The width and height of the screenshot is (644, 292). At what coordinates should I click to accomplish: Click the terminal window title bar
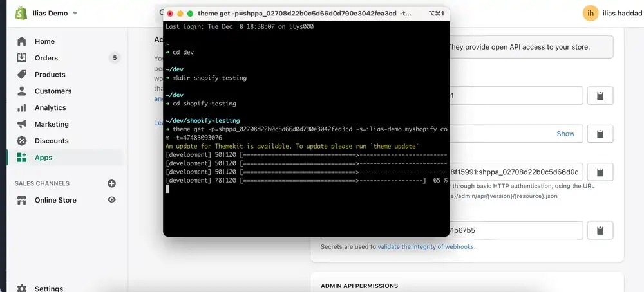click(306, 13)
